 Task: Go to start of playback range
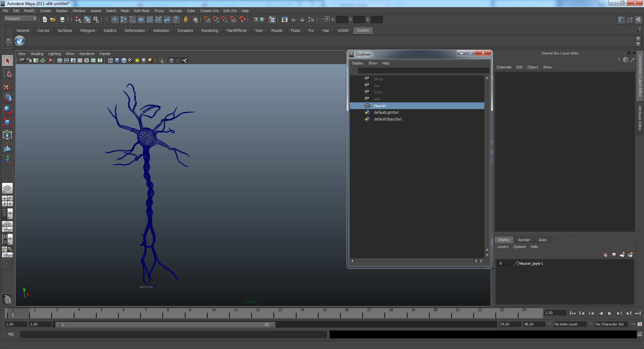pyautogui.click(x=573, y=313)
